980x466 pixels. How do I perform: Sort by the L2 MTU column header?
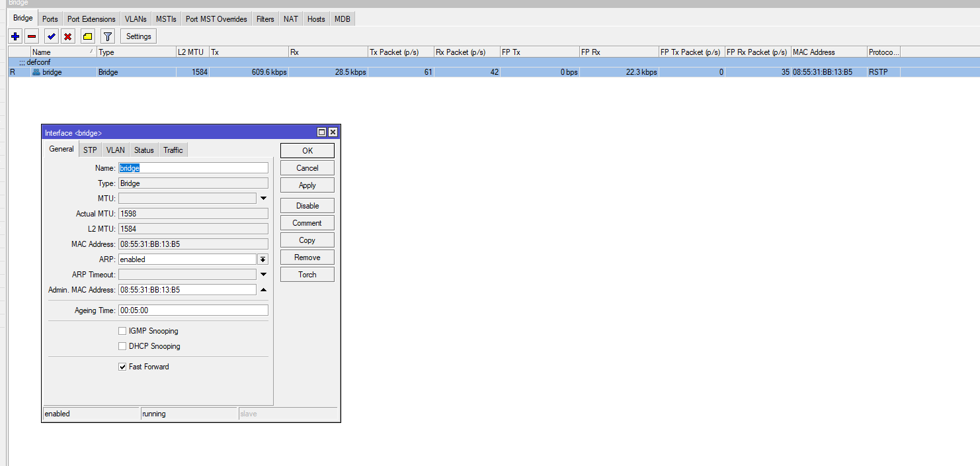tap(192, 52)
